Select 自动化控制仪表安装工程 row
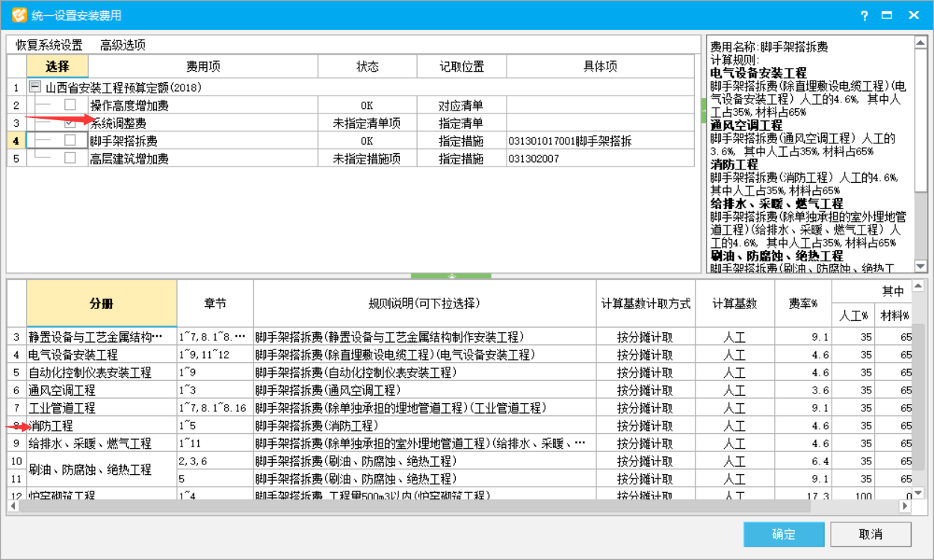 click(x=460, y=373)
